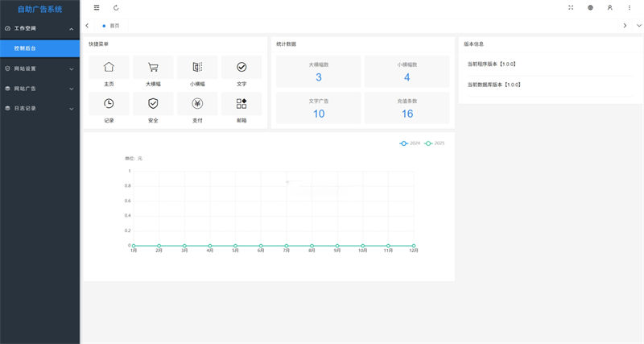644x344 pixels.
Task: Open the 记录 clock shortcut icon
Action: (109, 104)
